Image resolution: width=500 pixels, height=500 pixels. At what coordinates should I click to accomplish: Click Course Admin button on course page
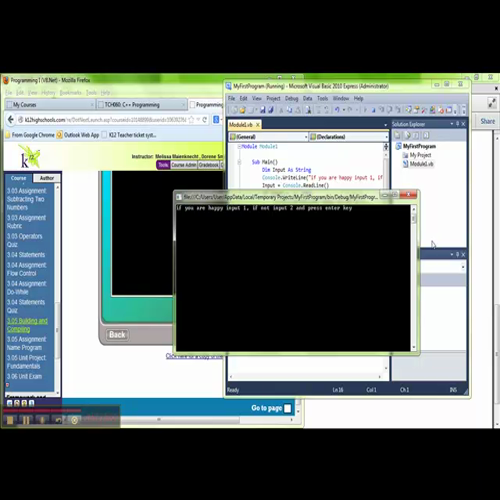(184, 165)
